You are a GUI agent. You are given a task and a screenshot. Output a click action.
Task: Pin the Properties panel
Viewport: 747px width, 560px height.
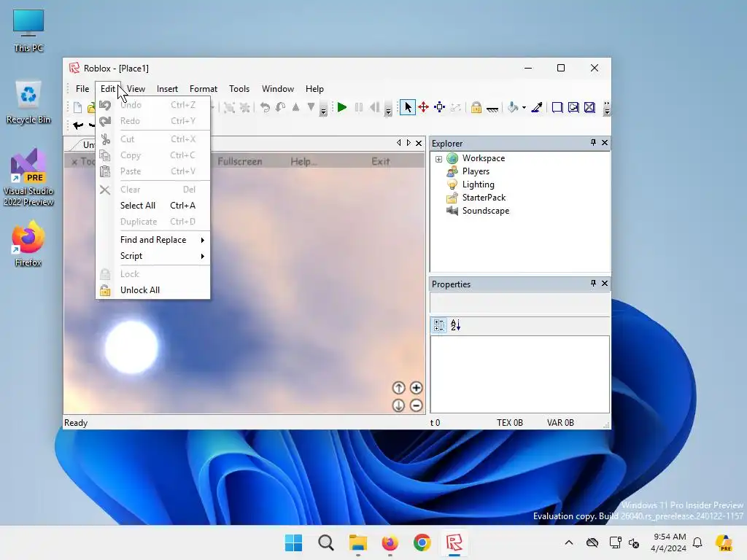[x=593, y=284]
